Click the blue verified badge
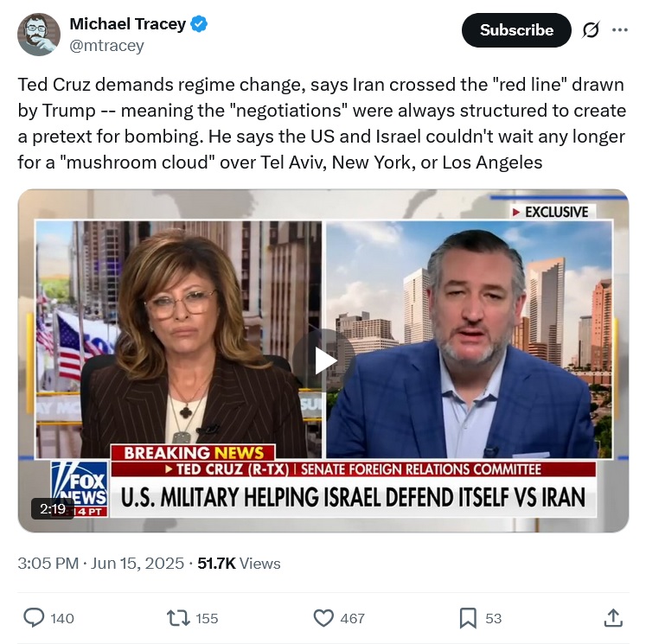Image resolution: width=646 pixels, height=644 pixels. pos(199,24)
